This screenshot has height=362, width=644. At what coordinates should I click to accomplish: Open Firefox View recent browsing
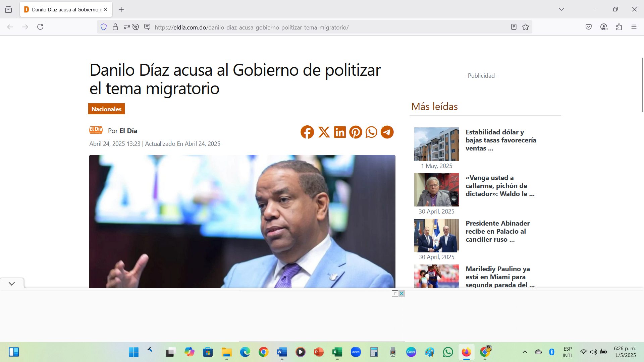click(8, 9)
